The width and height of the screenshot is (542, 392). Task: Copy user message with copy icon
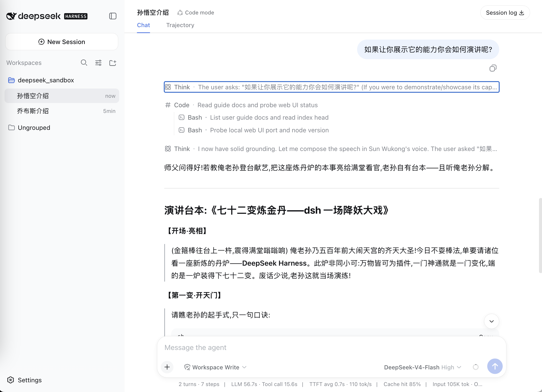[493, 68]
